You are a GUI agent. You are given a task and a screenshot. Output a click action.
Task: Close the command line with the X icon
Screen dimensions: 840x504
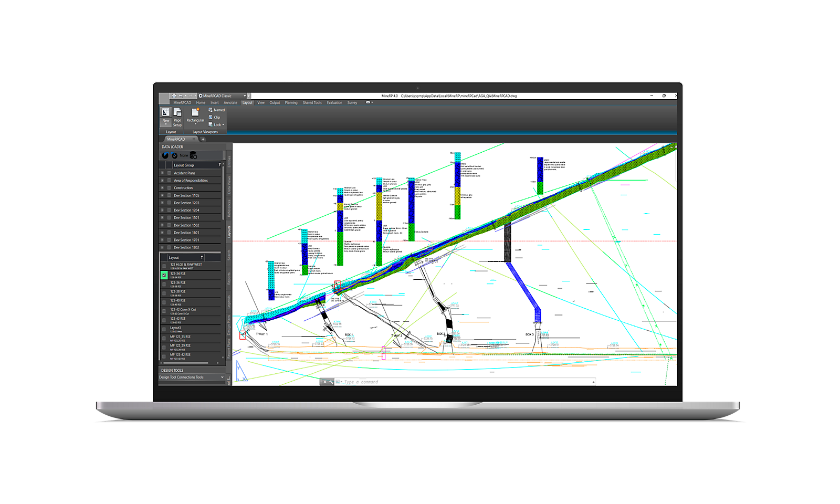tap(325, 382)
